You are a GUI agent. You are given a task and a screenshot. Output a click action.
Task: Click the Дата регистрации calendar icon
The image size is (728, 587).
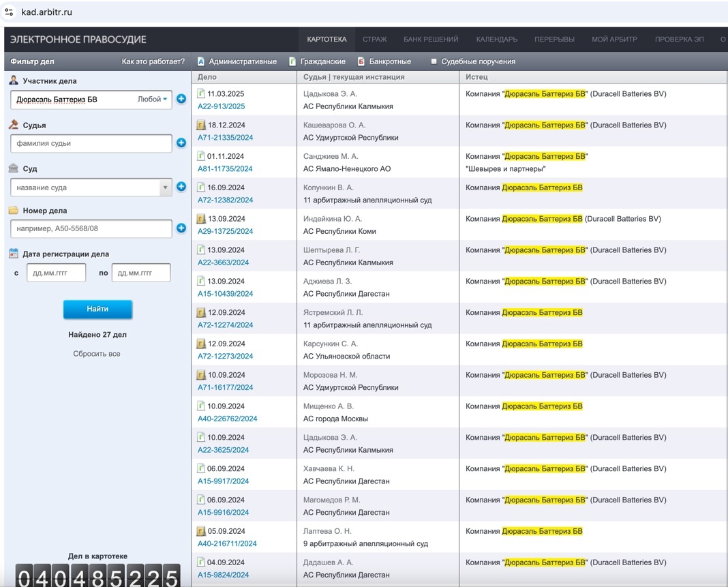pyautogui.click(x=14, y=254)
